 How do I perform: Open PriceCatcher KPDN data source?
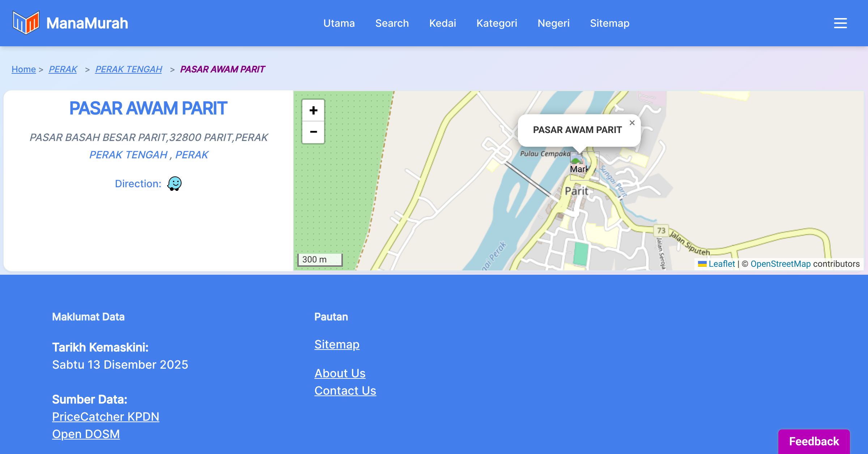(x=106, y=416)
